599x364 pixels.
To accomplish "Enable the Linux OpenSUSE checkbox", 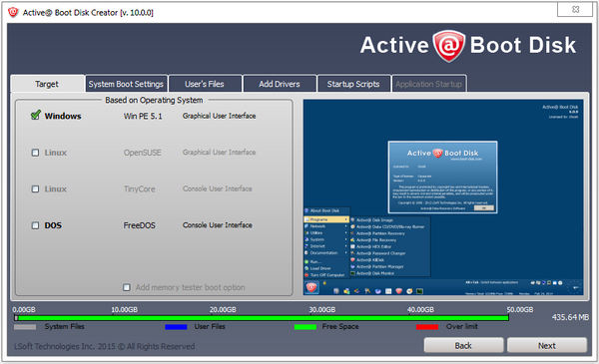I will 35,153.
